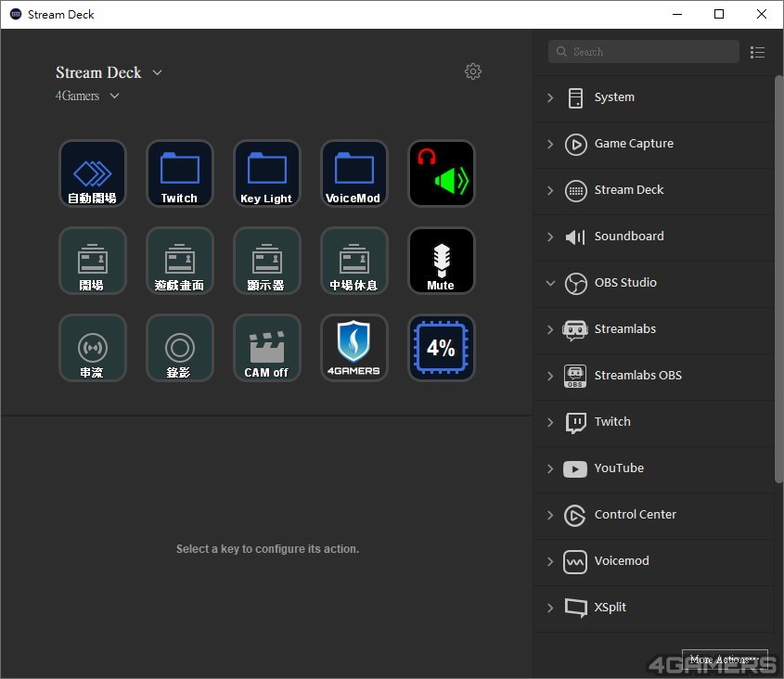This screenshot has width=784, height=679.
Task: Select the 中場休息 scene key
Action: [354, 261]
